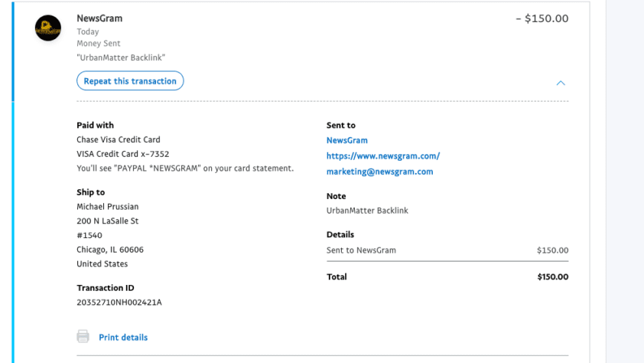Click the printer icon
The height and width of the screenshot is (363, 644).
point(83,337)
